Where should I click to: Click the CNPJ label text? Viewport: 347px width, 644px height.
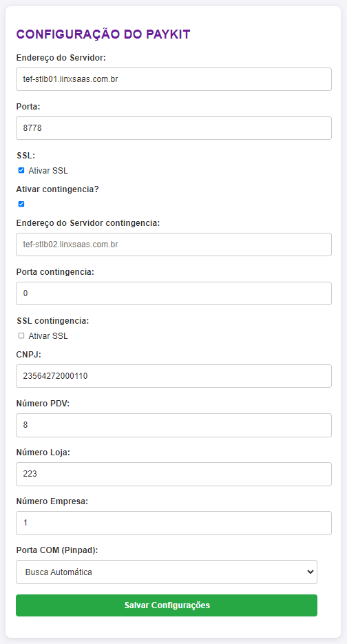point(29,355)
